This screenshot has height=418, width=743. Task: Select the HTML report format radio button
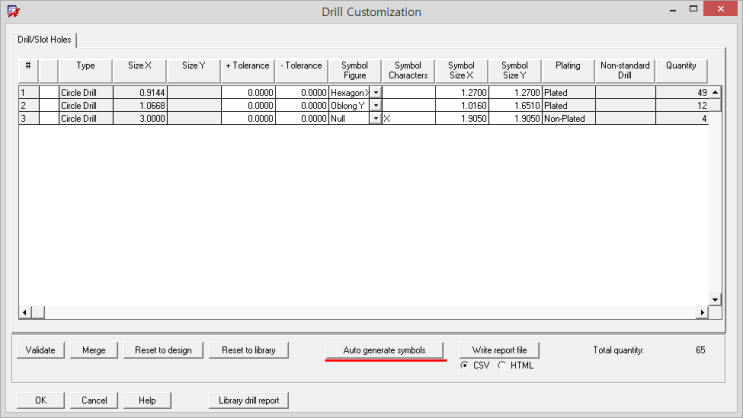501,365
